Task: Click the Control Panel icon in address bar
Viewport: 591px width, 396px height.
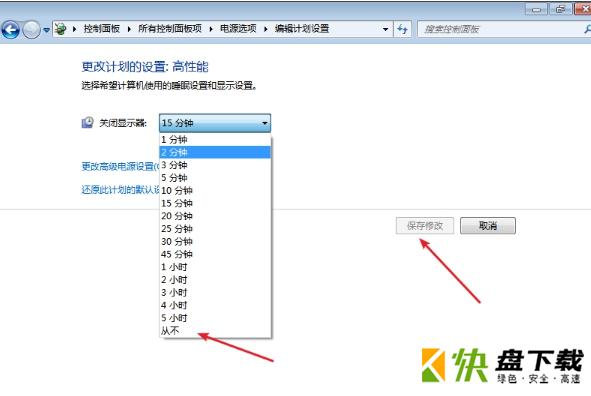Action: click(x=60, y=29)
